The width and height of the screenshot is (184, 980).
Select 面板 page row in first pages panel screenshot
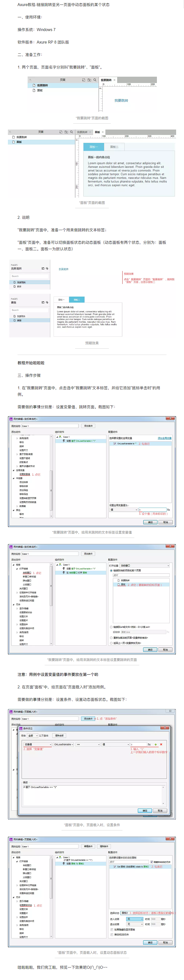[x=63, y=91]
